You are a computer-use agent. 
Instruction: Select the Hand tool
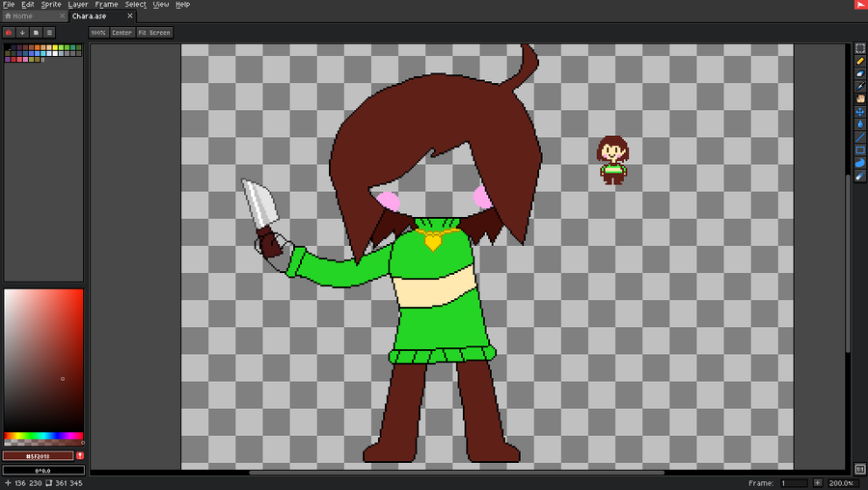click(859, 99)
